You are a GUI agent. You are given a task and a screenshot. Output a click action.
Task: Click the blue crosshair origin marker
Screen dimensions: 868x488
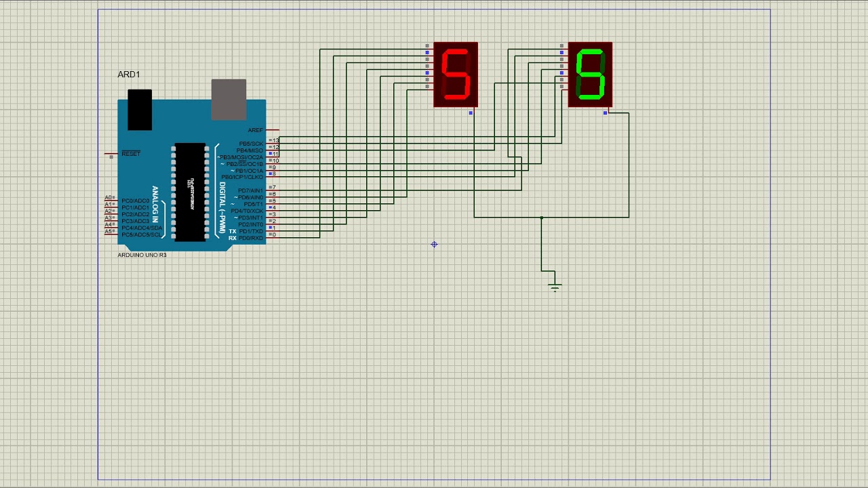[434, 245]
